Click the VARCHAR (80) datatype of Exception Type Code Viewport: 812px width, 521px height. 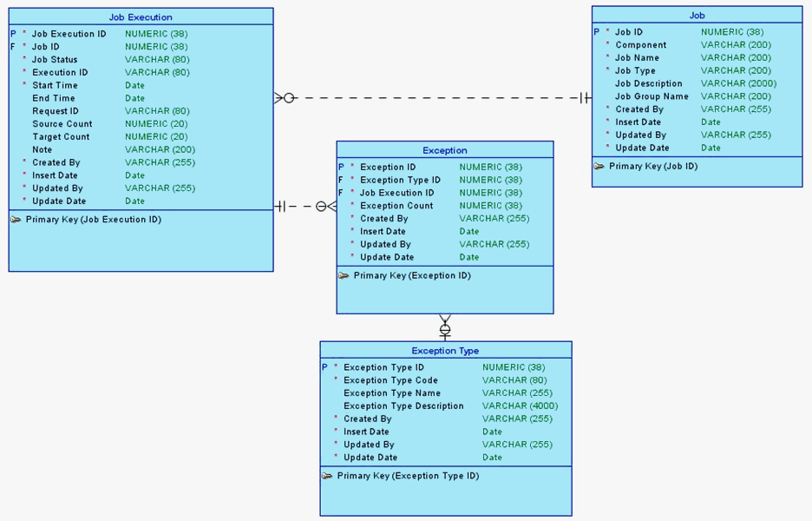(514, 380)
